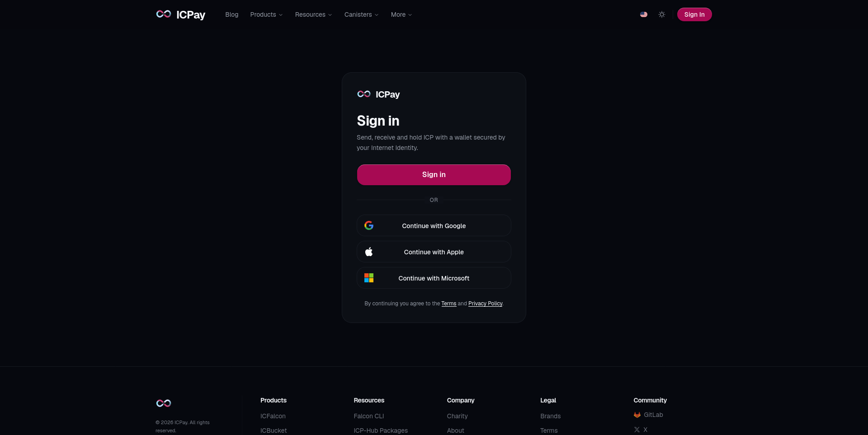This screenshot has height=435, width=868.
Task: Click the footer 'Company' column heading
Action: coord(461,400)
